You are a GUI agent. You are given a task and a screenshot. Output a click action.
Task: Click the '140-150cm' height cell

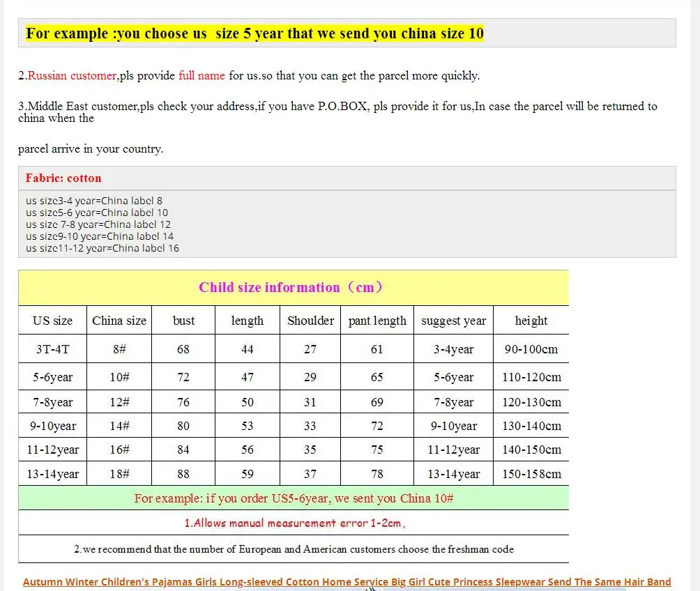click(x=531, y=450)
